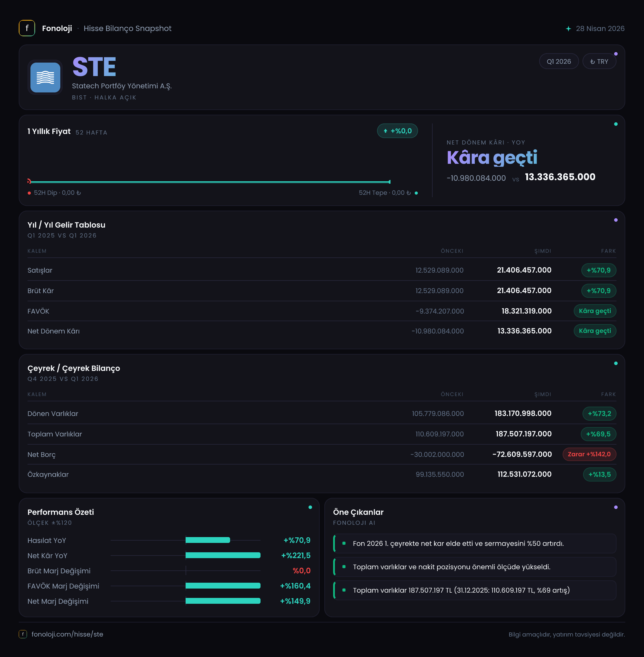Click the FAVÖK row Kâra geçti badge

coord(595,311)
